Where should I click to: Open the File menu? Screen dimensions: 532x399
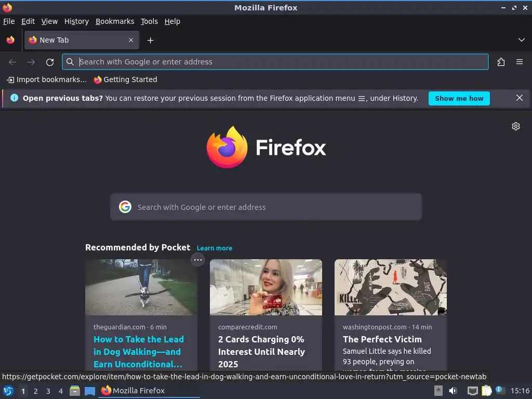(x=9, y=21)
